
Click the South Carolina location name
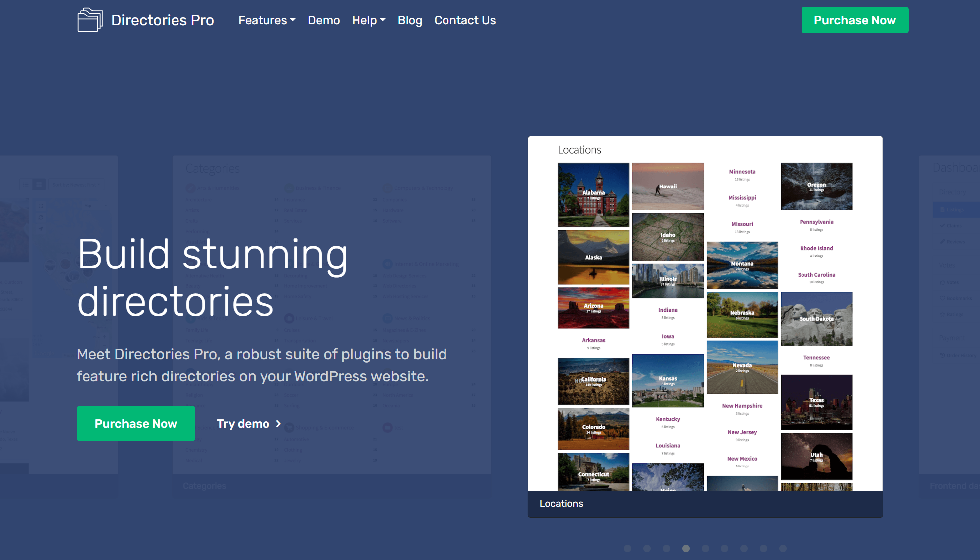(816, 275)
